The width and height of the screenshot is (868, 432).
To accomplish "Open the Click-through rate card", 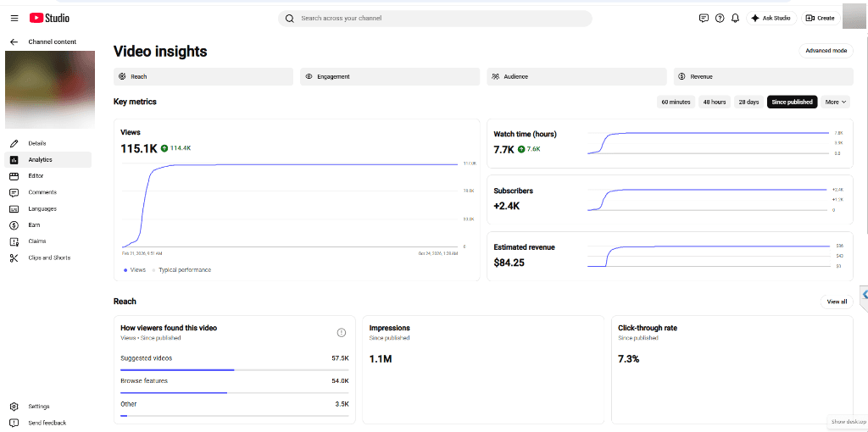I will 732,369.
